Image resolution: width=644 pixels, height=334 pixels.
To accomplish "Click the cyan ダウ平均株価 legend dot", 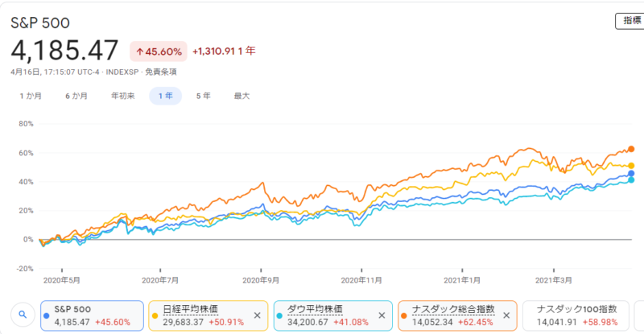I will [279, 316].
